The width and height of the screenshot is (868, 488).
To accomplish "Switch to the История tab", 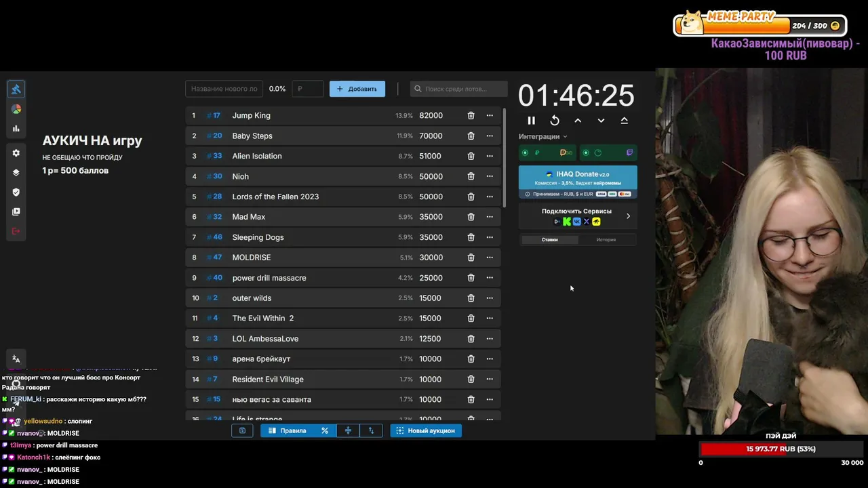I will coord(606,239).
